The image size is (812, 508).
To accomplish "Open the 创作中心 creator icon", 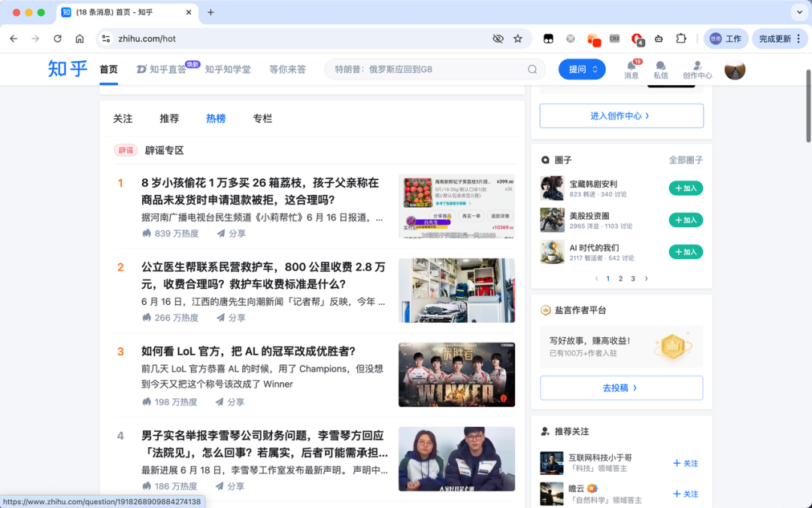I will (696, 69).
